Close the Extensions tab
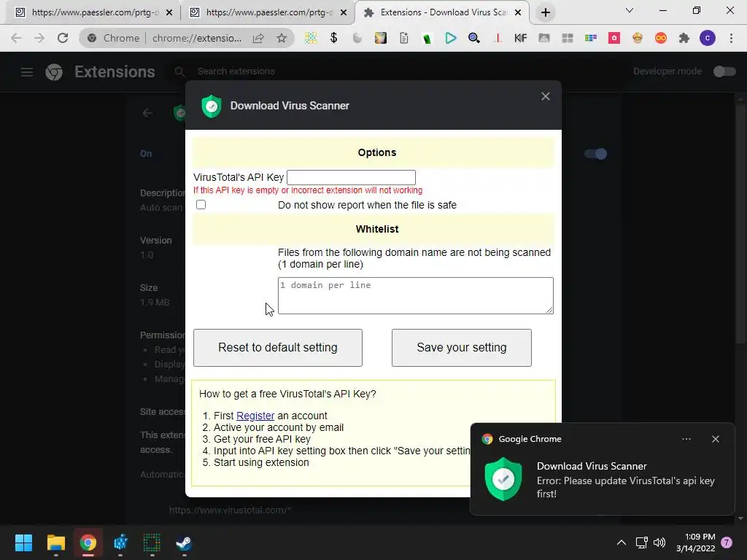Image resolution: width=747 pixels, height=560 pixels. [x=519, y=13]
